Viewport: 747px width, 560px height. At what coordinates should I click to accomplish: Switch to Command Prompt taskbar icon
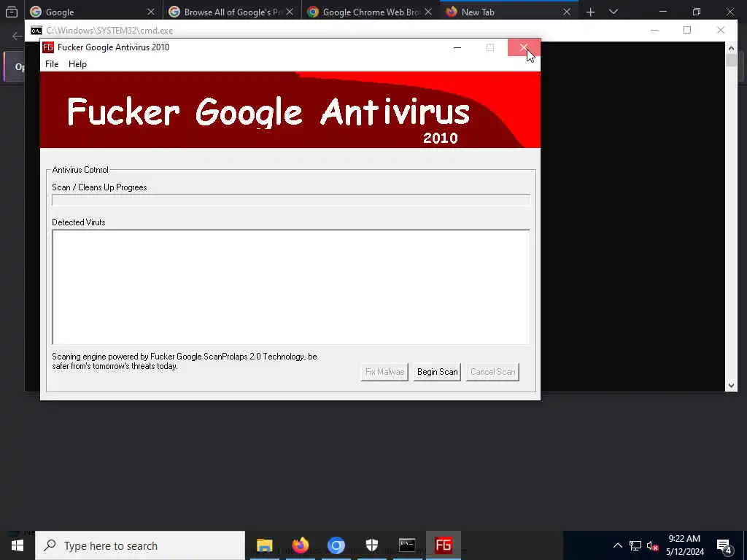[x=407, y=545]
